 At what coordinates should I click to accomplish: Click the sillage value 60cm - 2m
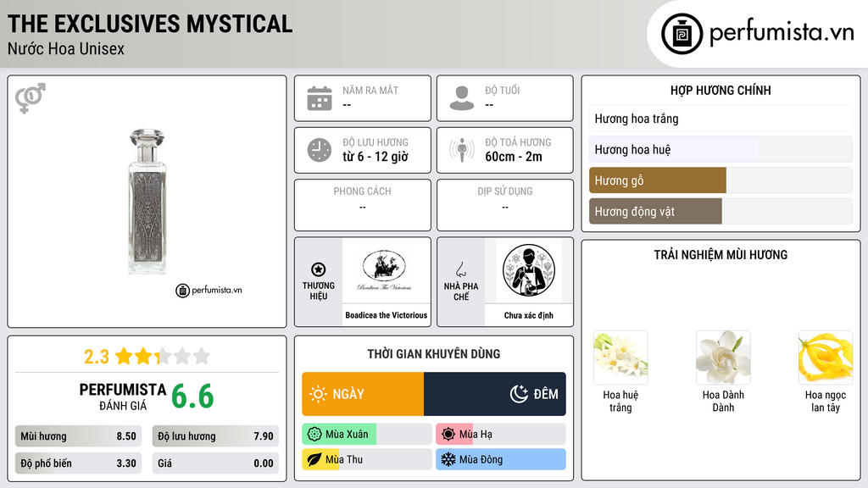click(x=514, y=157)
